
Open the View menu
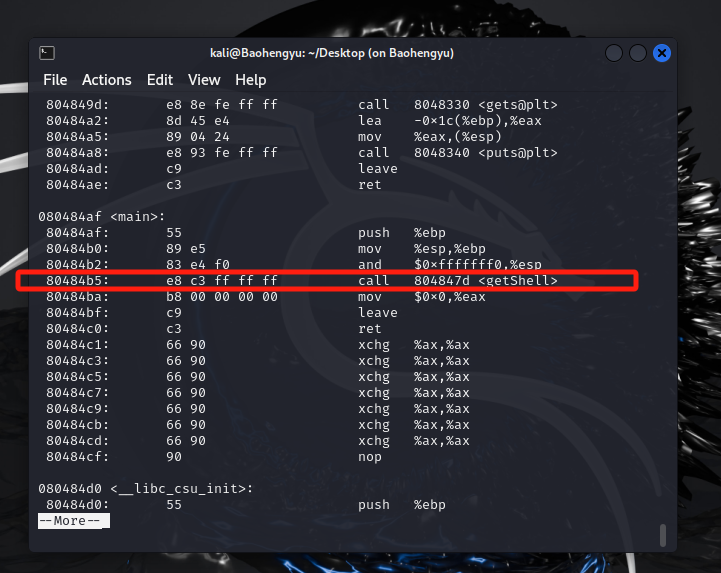[204, 80]
